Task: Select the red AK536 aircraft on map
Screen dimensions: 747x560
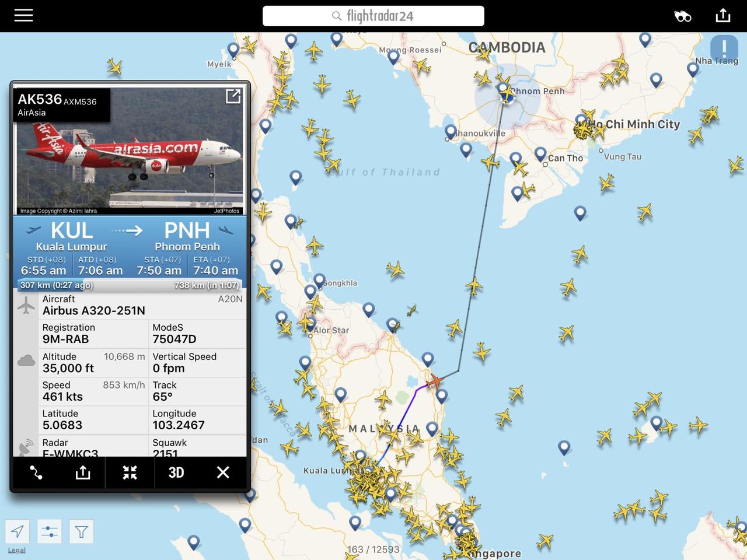Action: [x=434, y=381]
